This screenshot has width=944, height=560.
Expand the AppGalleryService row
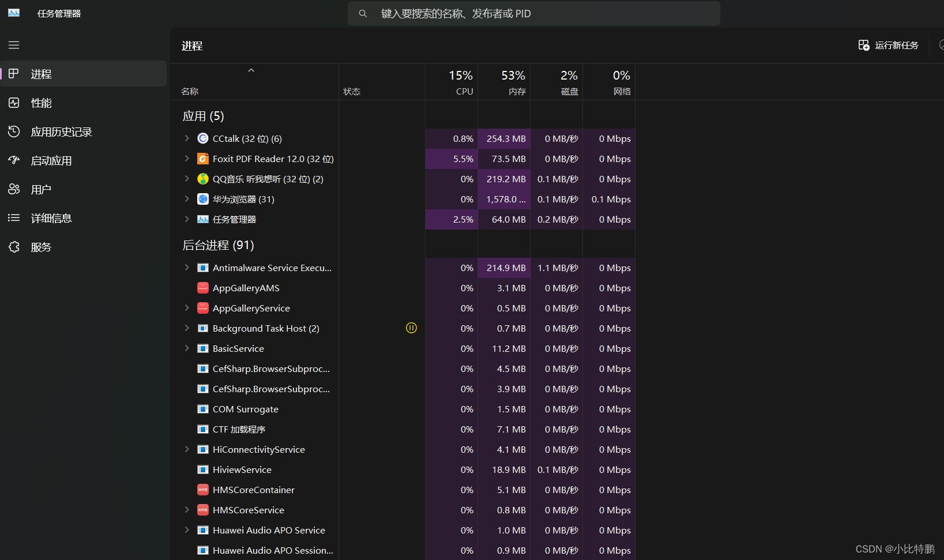pos(187,308)
